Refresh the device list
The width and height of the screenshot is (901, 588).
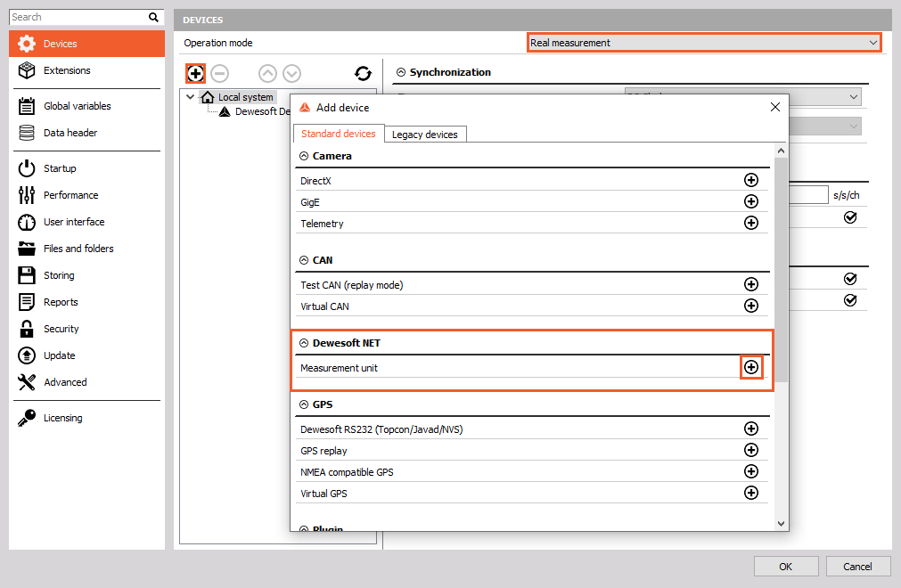tap(363, 73)
